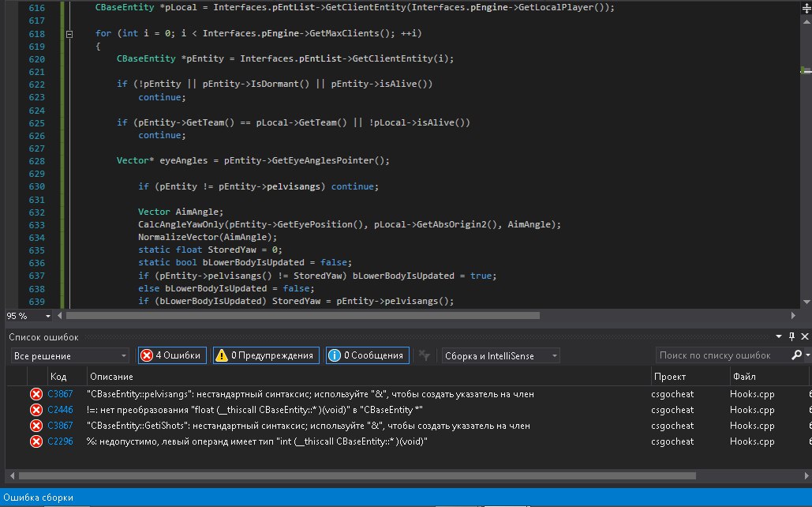Pin the error list panel with pushpin
812x507 pixels.
coord(792,337)
